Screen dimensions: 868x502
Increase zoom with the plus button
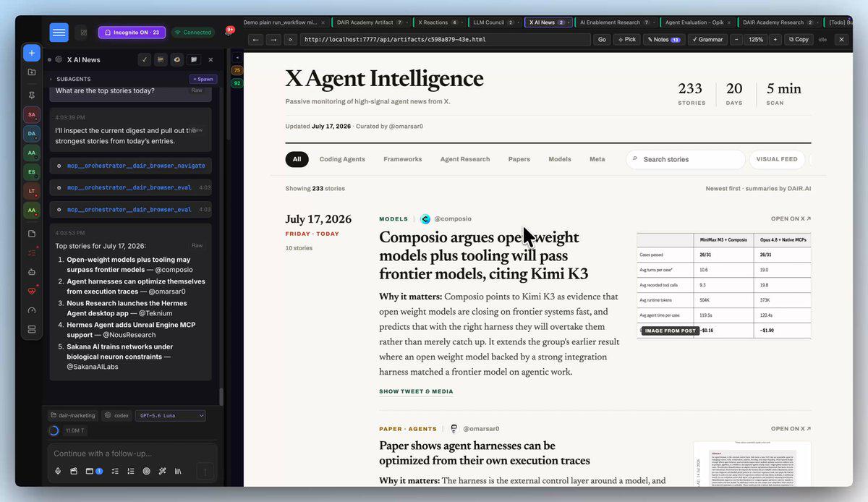tap(775, 40)
